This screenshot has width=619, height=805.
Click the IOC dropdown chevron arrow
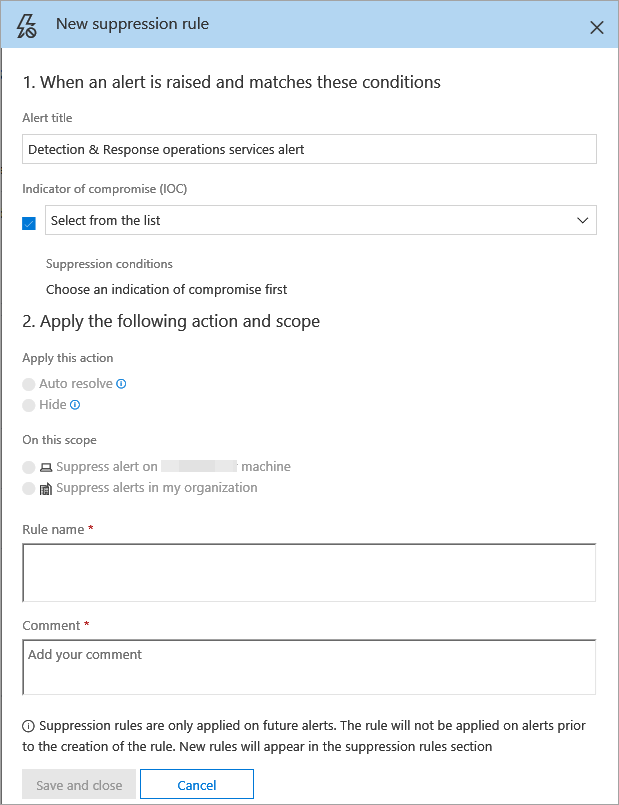coord(583,220)
